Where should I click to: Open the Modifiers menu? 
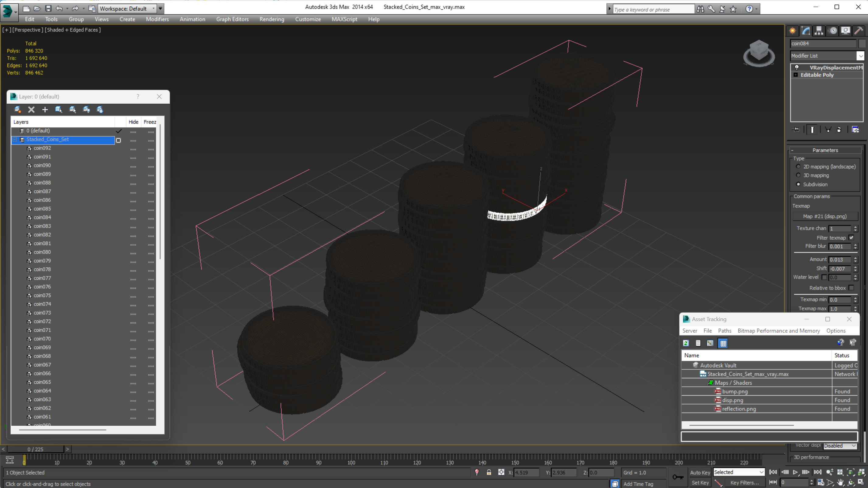(157, 19)
